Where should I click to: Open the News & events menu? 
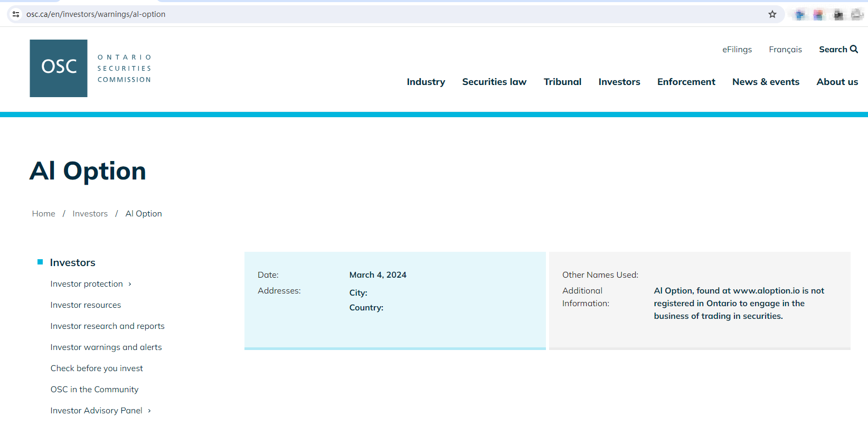(x=766, y=82)
